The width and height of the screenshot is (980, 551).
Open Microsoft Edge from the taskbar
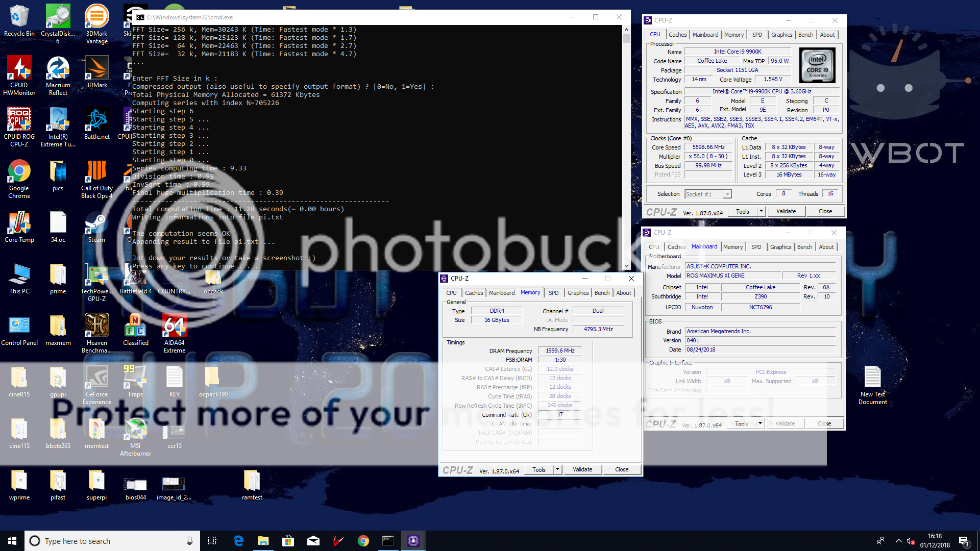pyautogui.click(x=238, y=541)
